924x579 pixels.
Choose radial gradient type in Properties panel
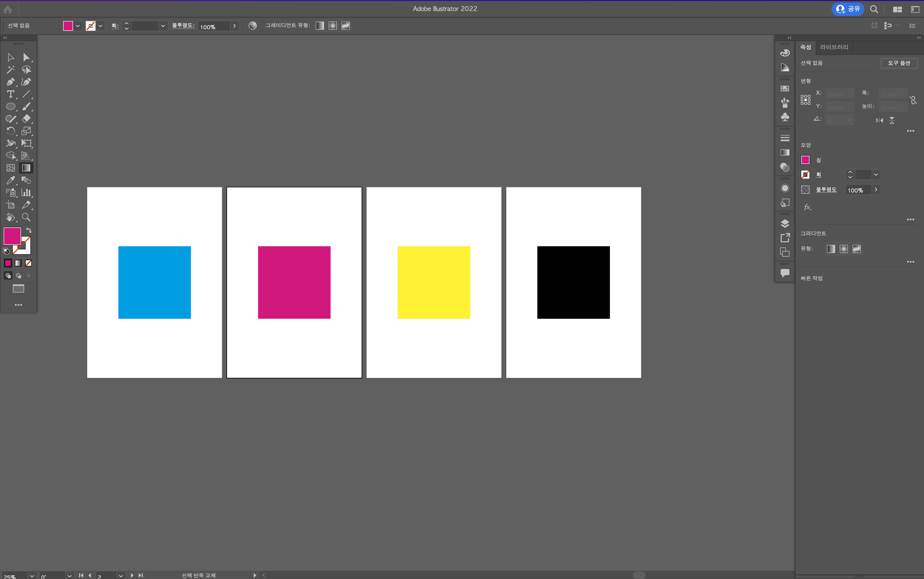pyautogui.click(x=844, y=249)
